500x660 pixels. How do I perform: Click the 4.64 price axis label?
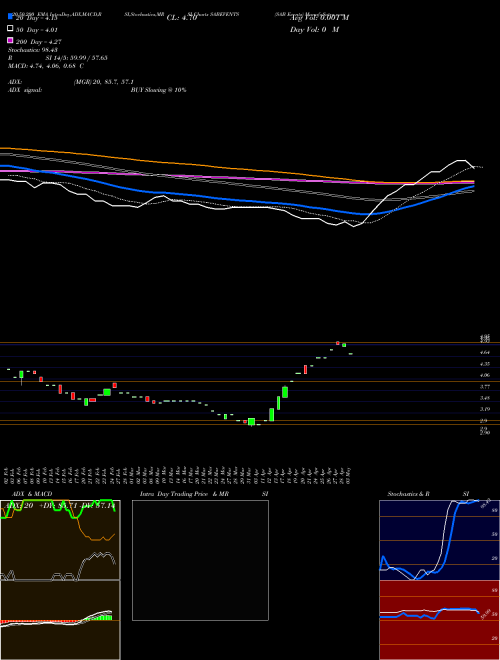point(485,352)
